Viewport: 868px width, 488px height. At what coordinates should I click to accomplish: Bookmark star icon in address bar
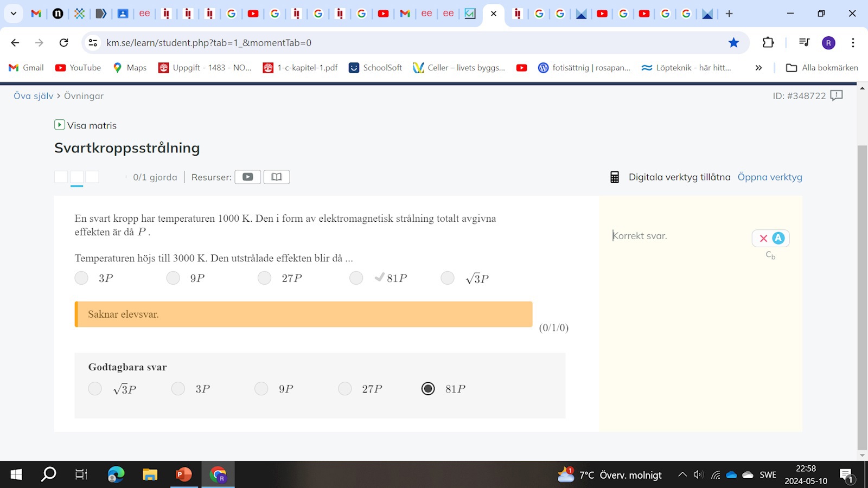pyautogui.click(x=733, y=43)
